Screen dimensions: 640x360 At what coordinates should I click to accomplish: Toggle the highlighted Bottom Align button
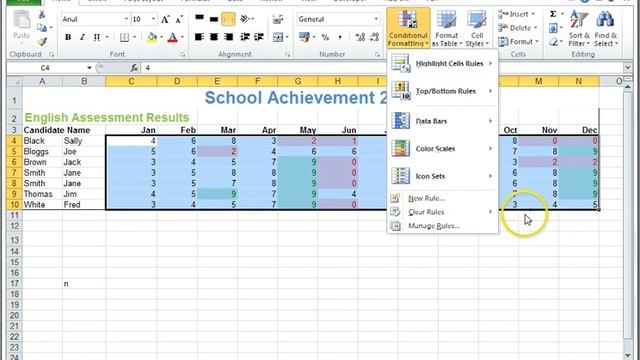228,19
